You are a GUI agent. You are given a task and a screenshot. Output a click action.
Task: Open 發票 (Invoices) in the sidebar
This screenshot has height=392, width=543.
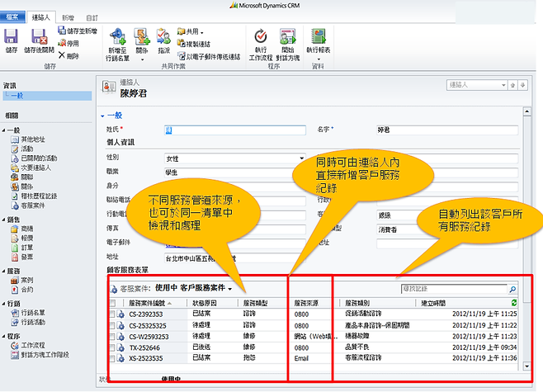[x=22, y=257]
